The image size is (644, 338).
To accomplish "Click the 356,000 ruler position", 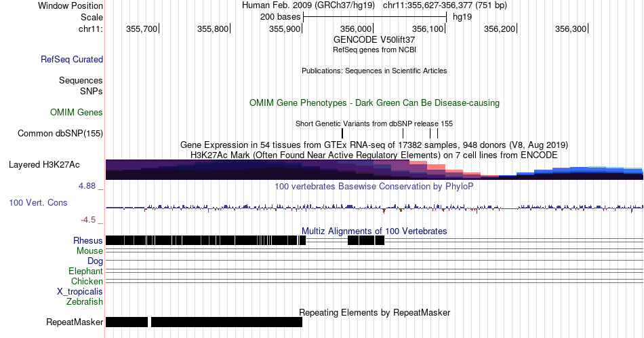I will coord(356,29).
